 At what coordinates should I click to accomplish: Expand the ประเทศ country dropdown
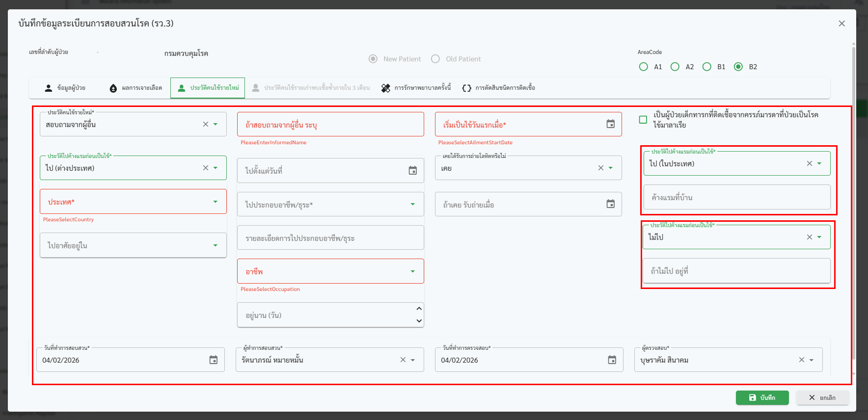point(215,202)
